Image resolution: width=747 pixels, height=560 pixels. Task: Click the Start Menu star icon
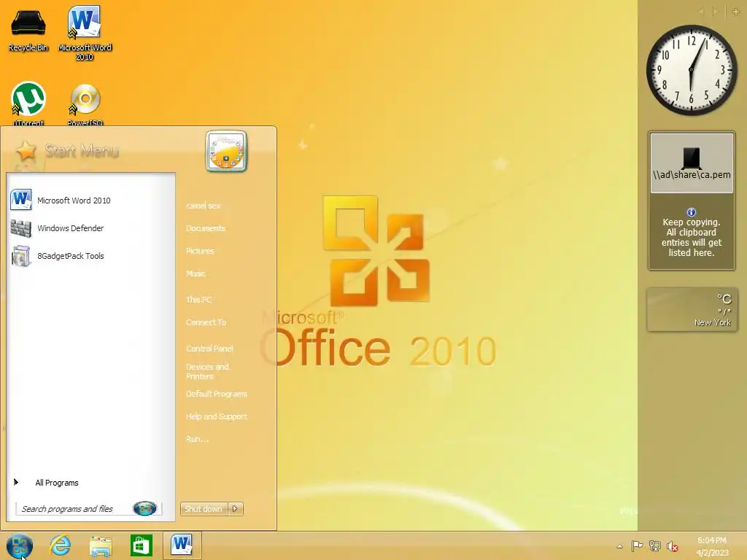click(x=26, y=152)
